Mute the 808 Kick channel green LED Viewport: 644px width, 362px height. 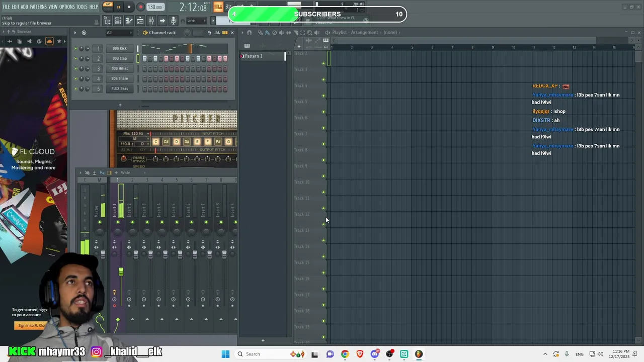(75, 48)
